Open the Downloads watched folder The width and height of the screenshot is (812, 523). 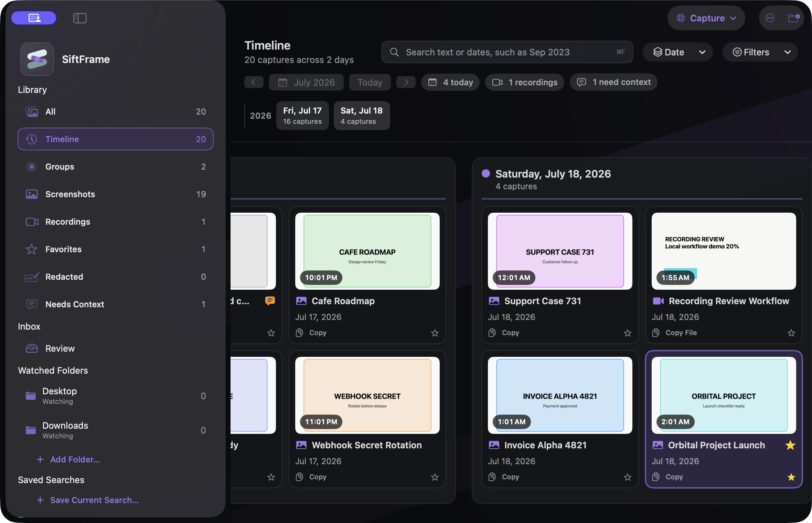[x=116, y=430]
